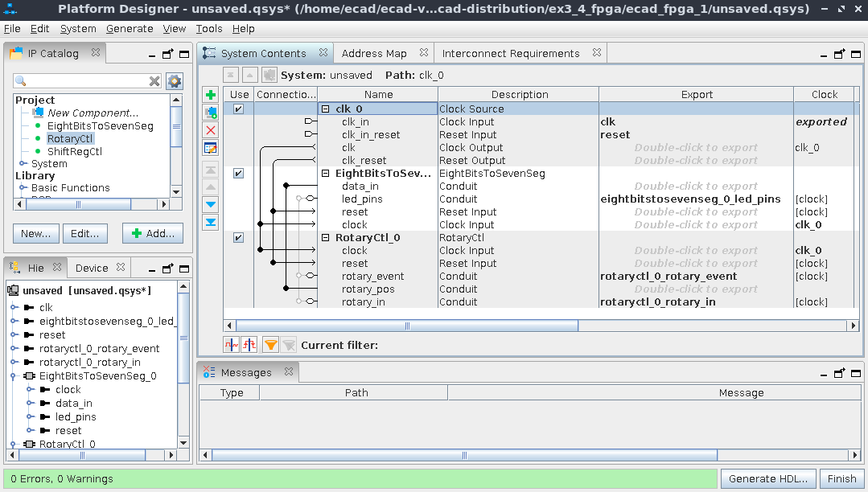Click the Generate HDL button
Screen dimensions: 868x492
click(768, 478)
